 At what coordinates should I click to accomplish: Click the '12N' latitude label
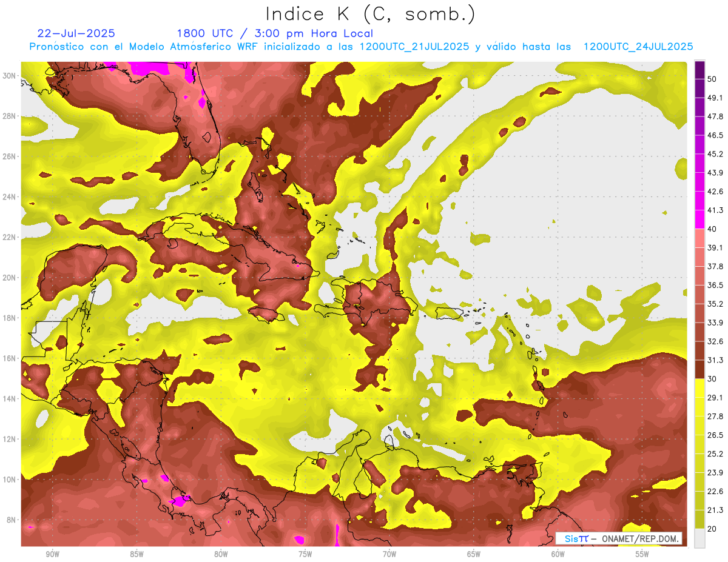point(10,439)
